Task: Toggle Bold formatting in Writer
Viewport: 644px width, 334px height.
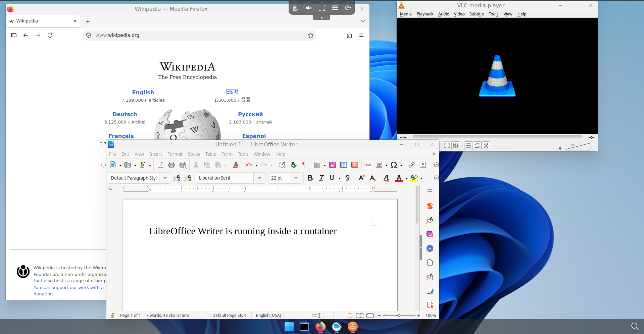Action: point(310,178)
